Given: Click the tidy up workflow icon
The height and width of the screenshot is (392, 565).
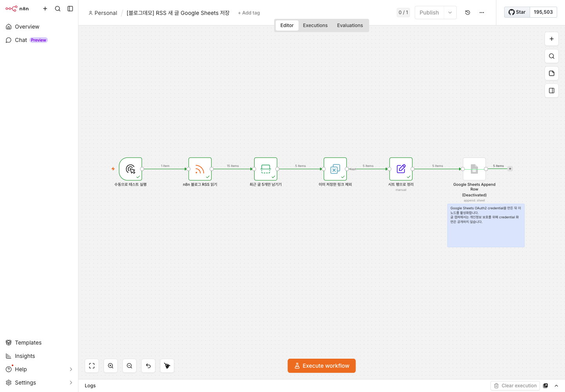Looking at the screenshot, I should point(167,366).
